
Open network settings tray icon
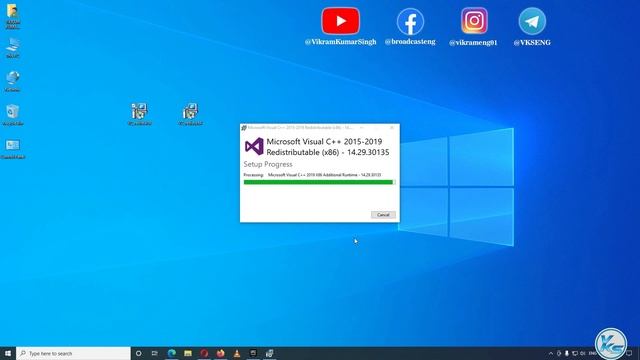coord(575,353)
